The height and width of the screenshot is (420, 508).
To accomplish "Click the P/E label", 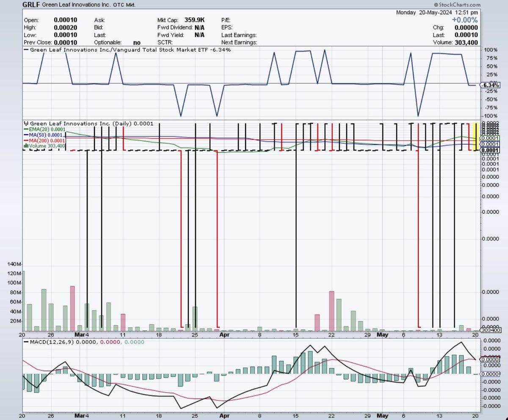I will (x=226, y=20).
